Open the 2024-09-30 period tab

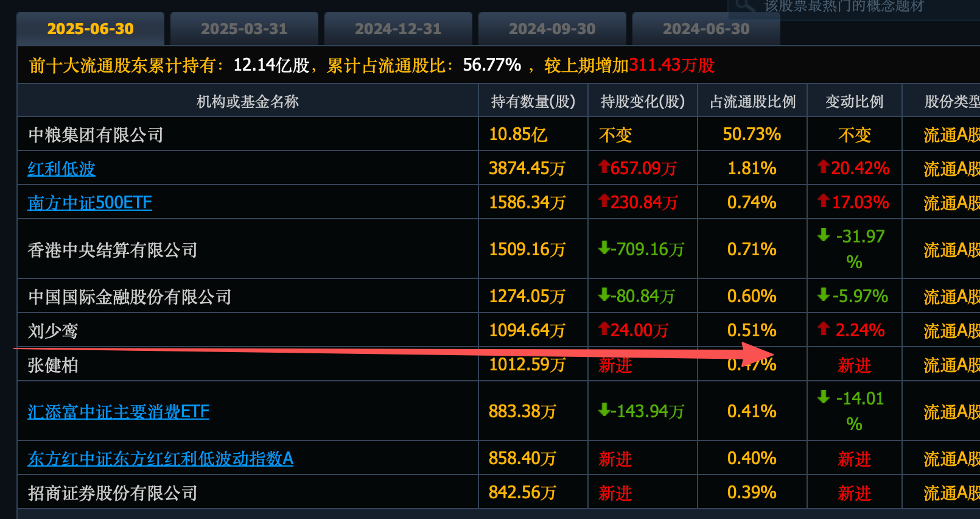coord(552,29)
